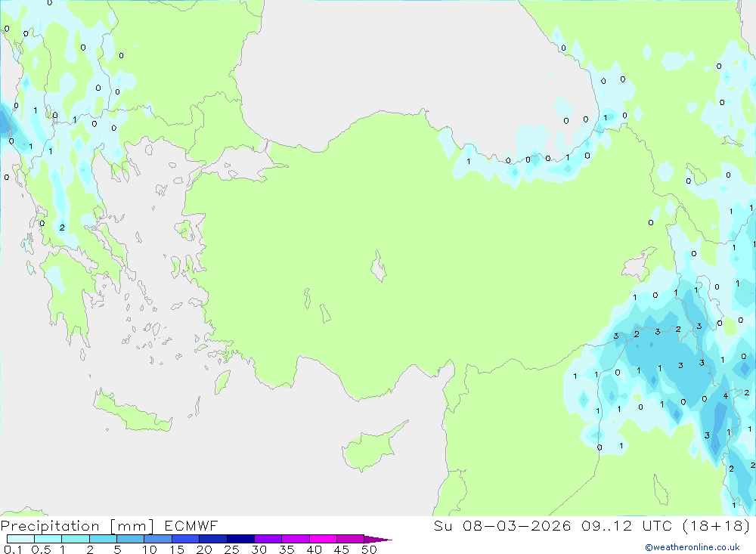The width and height of the screenshot is (756, 554).
Task: Click the '50' legend scale label
Action: pos(370,549)
